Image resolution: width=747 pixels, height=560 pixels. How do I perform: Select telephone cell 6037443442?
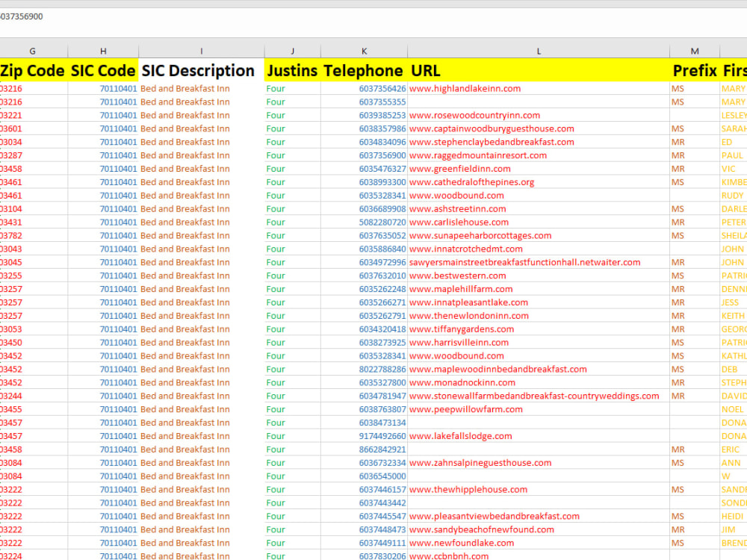(x=364, y=503)
